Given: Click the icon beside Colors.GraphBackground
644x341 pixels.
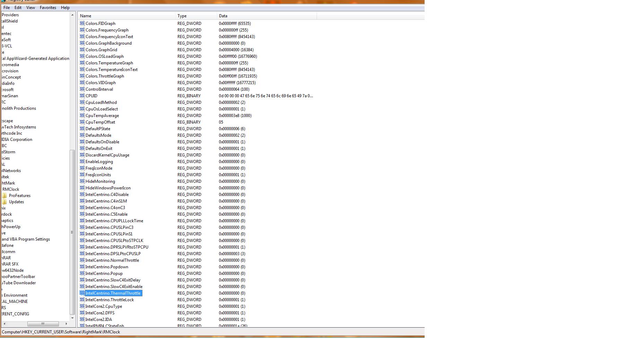Looking at the screenshot, I should coord(82,43).
